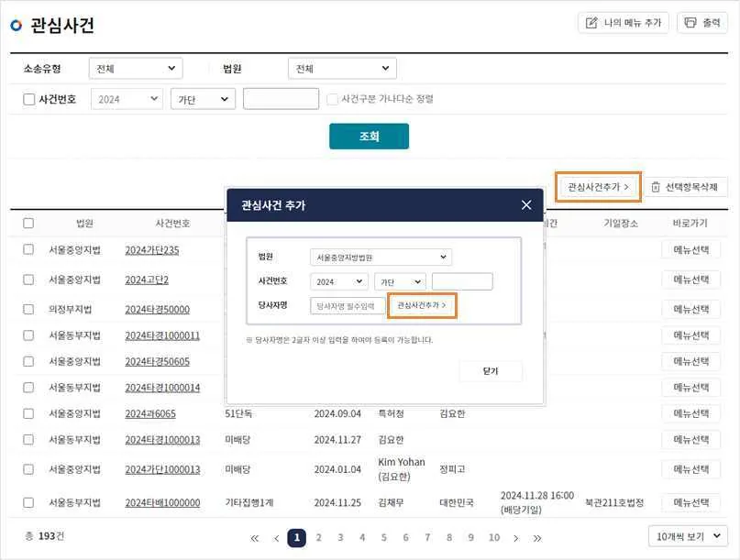Open case link 2024가단235
The image size is (740, 560).
tap(152, 250)
